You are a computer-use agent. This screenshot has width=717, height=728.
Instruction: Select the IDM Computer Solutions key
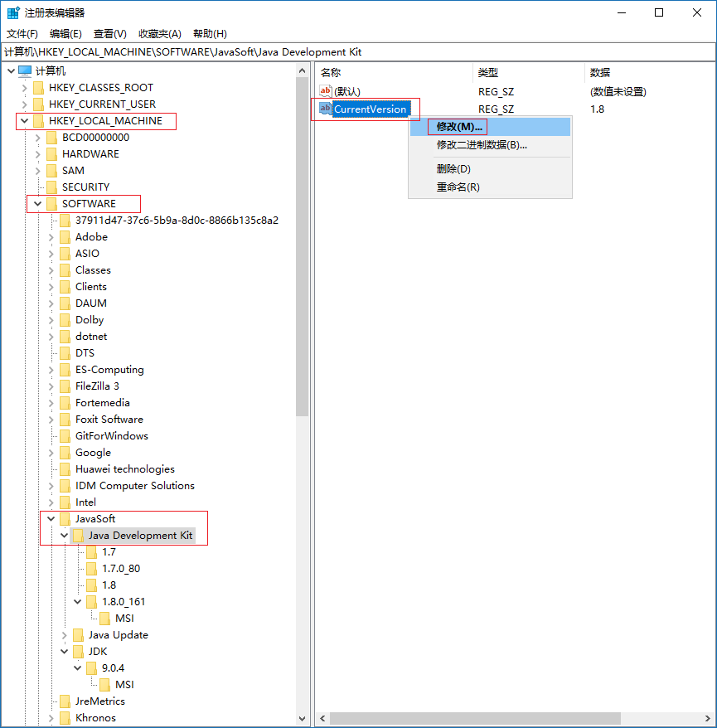[x=134, y=486]
